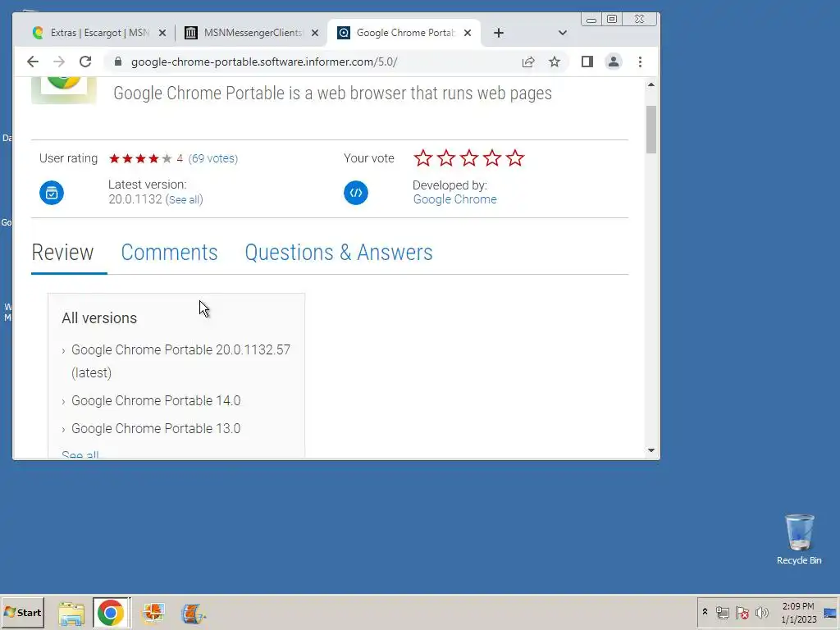This screenshot has height=630, width=840.
Task: Open the third pinned taskbar application
Action: point(153,613)
